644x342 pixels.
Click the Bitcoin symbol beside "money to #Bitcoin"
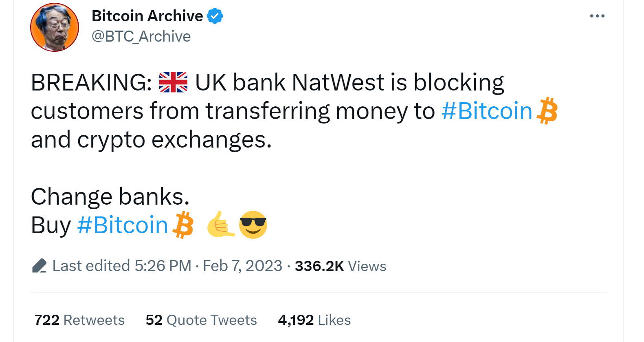pyautogui.click(x=547, y=110)
